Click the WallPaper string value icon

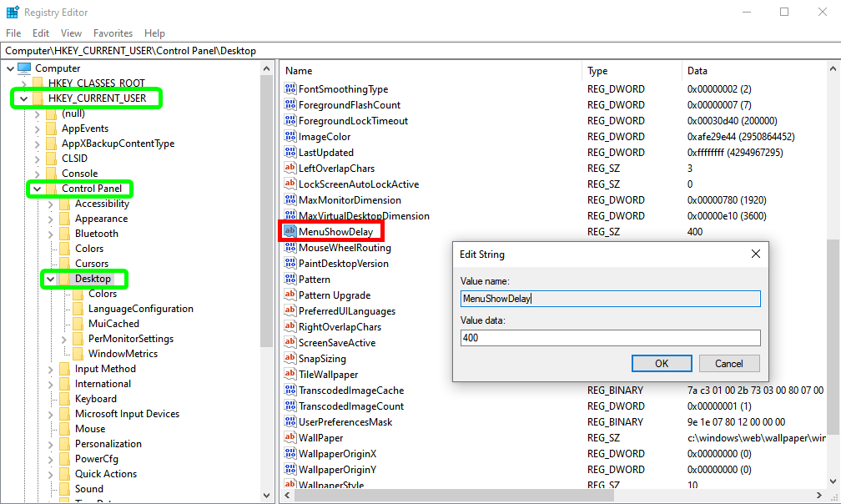tap(290, 438)
